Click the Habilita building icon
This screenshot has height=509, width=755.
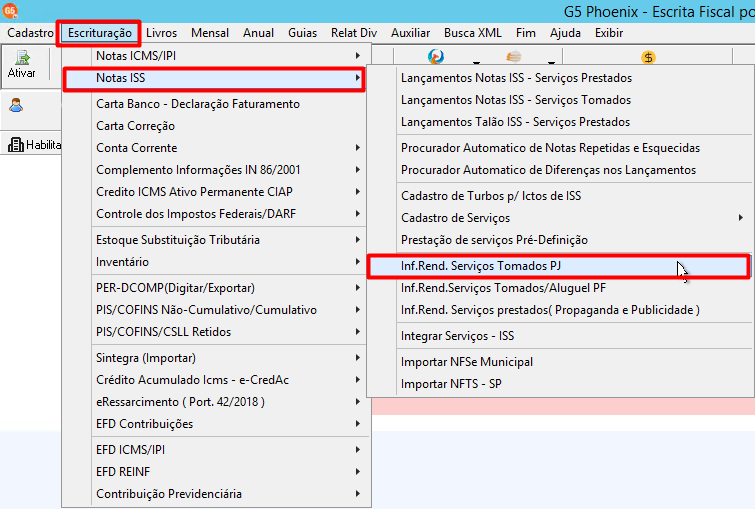click(x=15, y=144)
